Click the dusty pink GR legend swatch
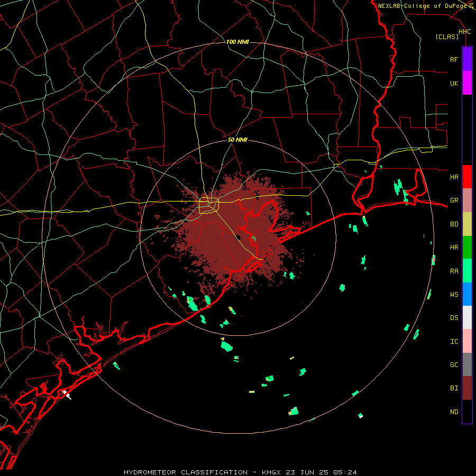Image resolution: width=476 pixels, height=476 pixels. coord(467,200)
